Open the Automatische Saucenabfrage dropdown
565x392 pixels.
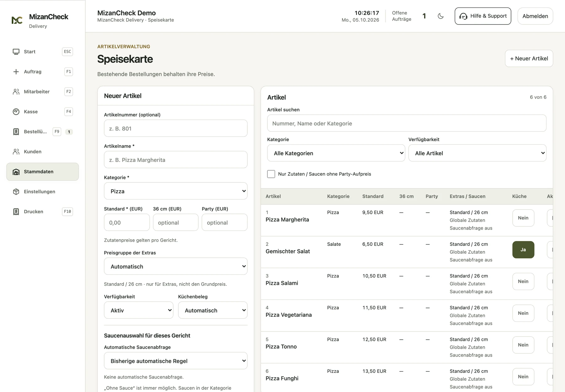[x=176, y=361]
